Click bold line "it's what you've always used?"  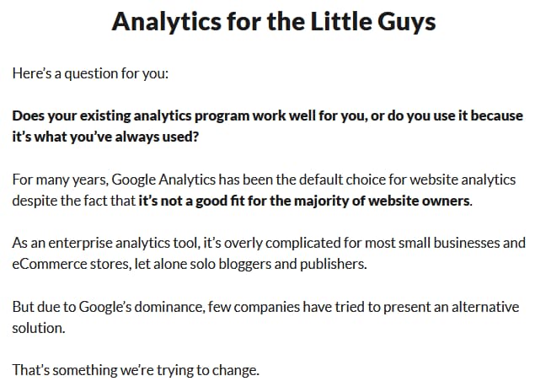[x=105, y=137]
